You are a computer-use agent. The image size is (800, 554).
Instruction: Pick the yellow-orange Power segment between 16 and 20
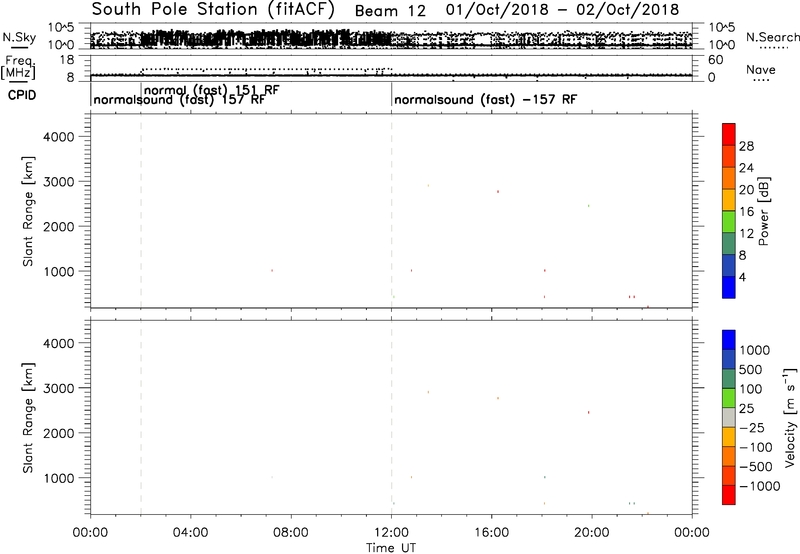click(729, 200)
